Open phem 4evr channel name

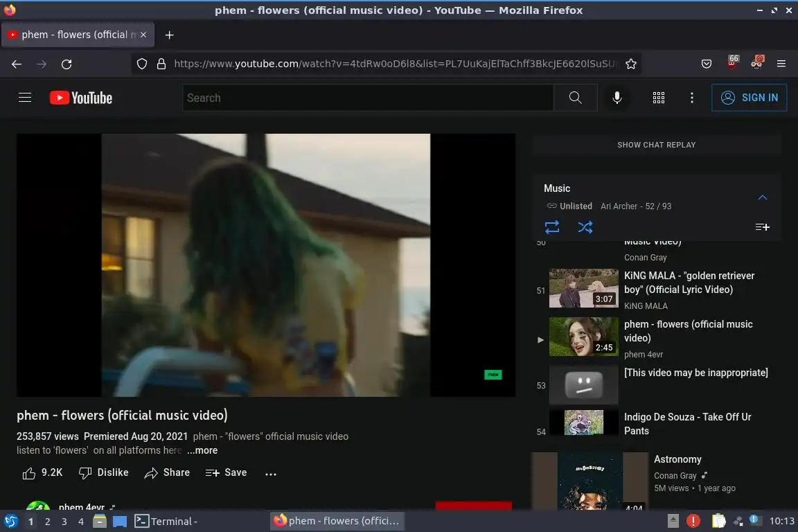[x=82, y=507]
